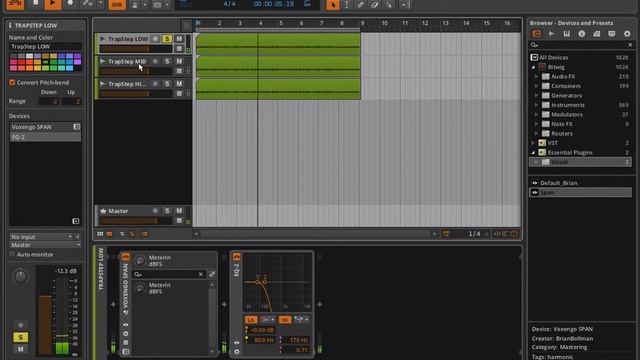
Task: Click the transport Play button
Action: point(52,4)
